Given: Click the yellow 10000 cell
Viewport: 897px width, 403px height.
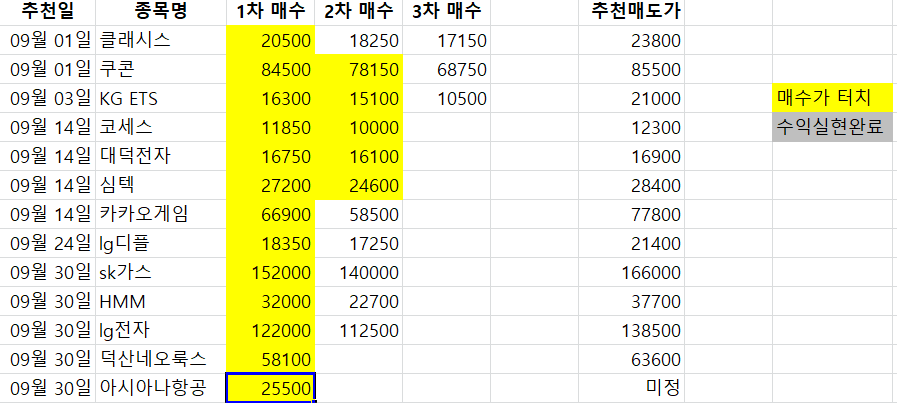Looking at the screenshot, I should [x=359, y=127].
